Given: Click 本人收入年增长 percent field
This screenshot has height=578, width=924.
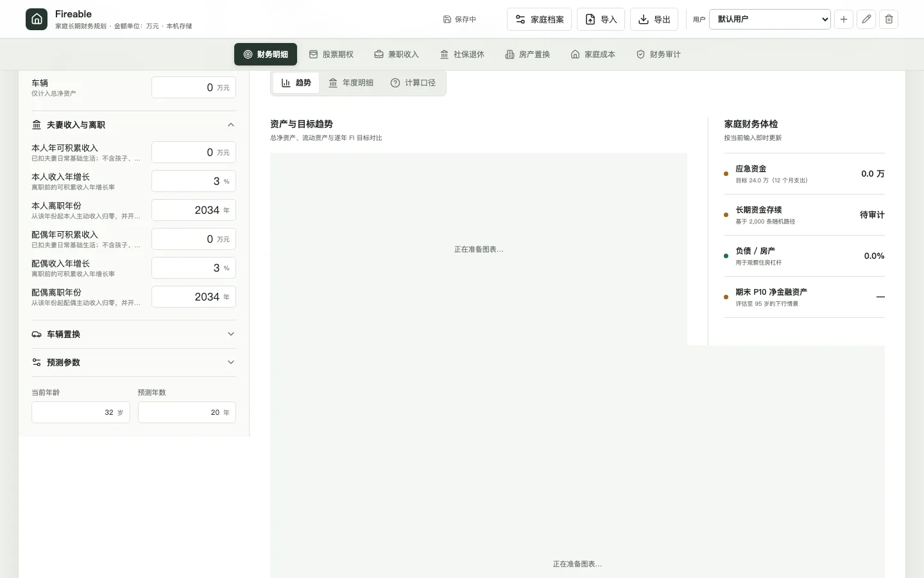Looking at the screenshot, I should 194,181.
